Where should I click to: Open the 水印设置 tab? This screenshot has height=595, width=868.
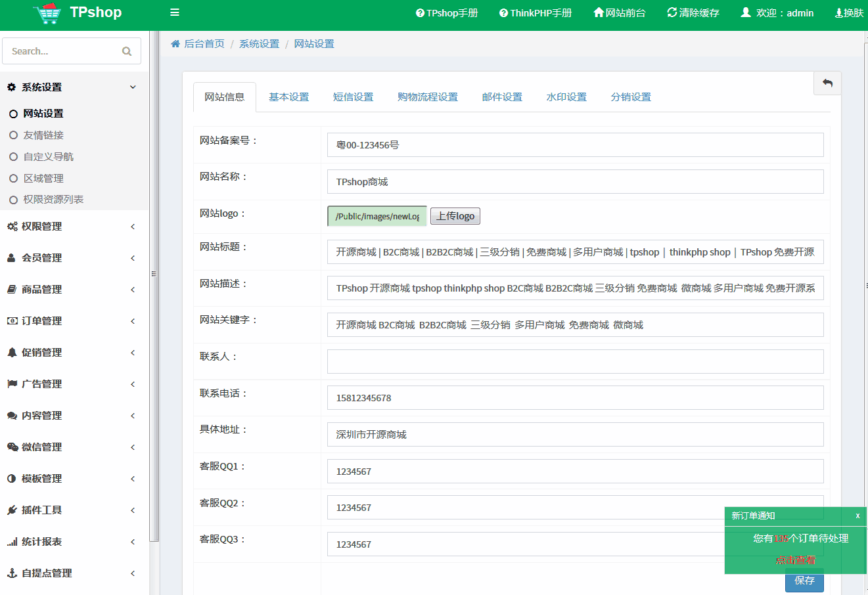pos(566,97)
